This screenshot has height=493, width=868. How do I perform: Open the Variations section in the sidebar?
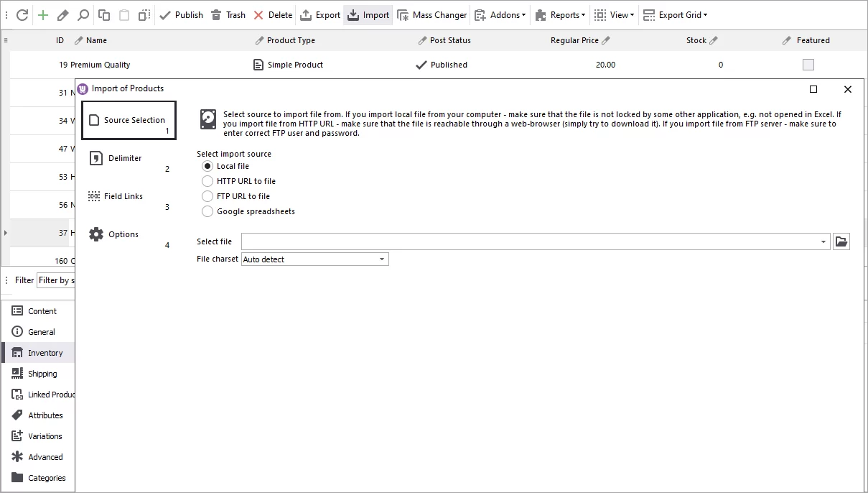pos(45,436)
